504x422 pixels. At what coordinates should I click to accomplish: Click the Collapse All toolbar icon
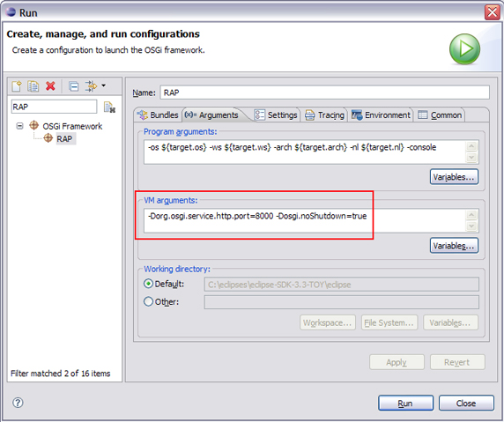click(x=74, y=86)
